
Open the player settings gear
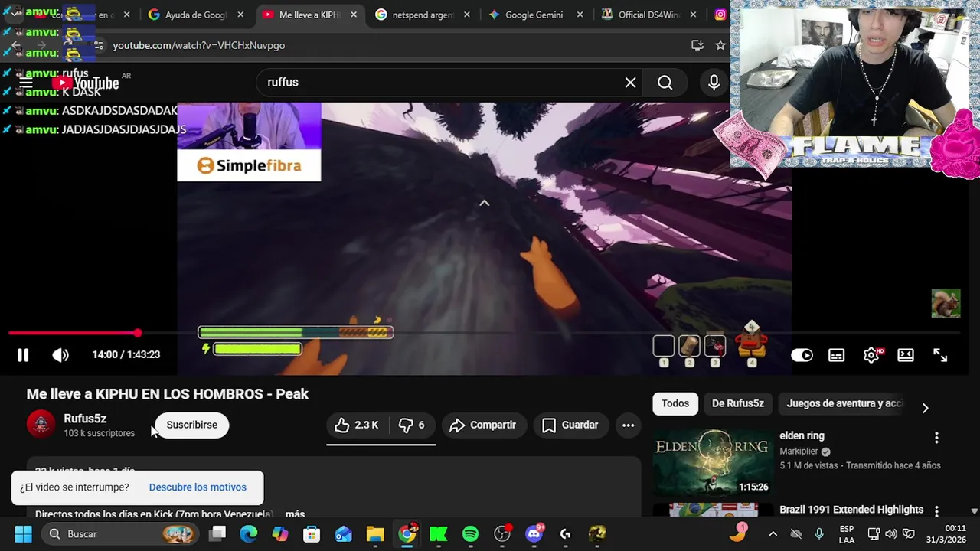point(871,355)
